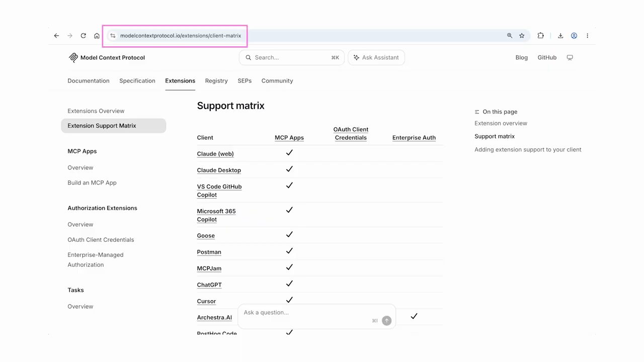Open the browser downloads icon
The width and height of the screenshot is (644, 362).
[560, 36]
